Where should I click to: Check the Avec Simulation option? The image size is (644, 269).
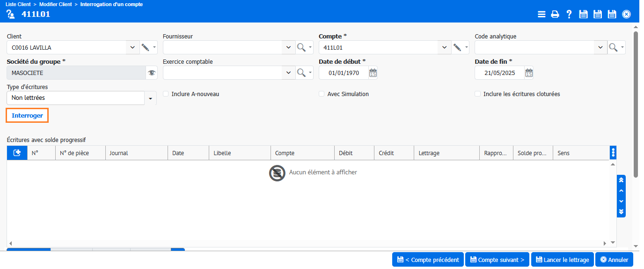322,94
